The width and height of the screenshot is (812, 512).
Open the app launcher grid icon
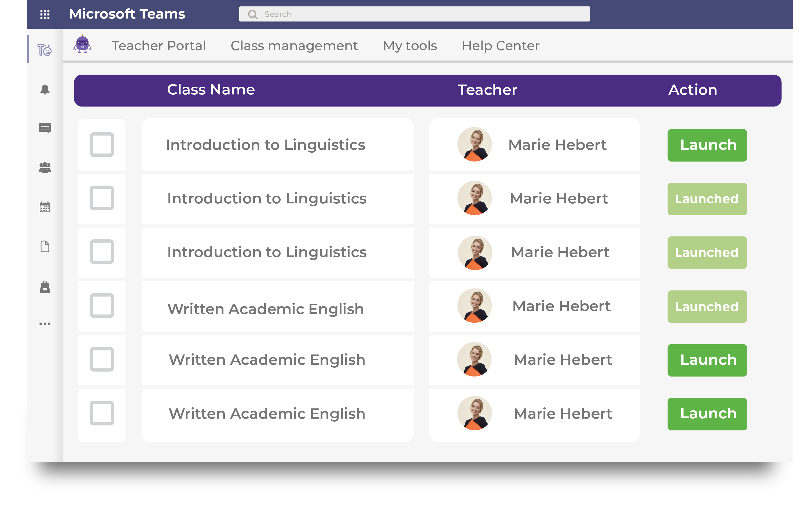pyautogui.click(x=45, y=14)
